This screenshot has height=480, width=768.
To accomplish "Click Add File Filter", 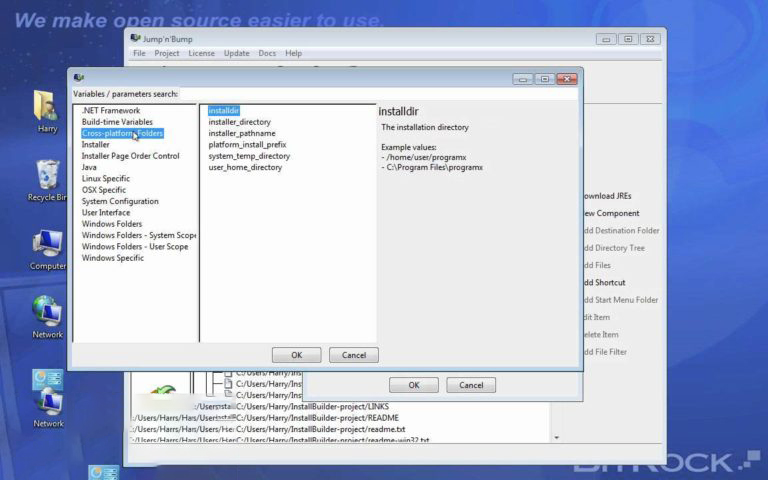I will coord(605,352).
